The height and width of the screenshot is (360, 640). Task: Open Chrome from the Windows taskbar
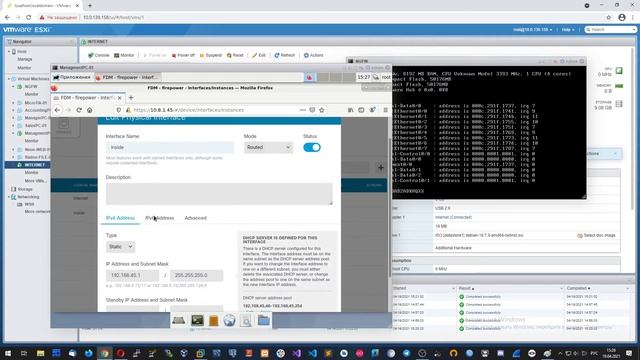(x=104, y=353)
